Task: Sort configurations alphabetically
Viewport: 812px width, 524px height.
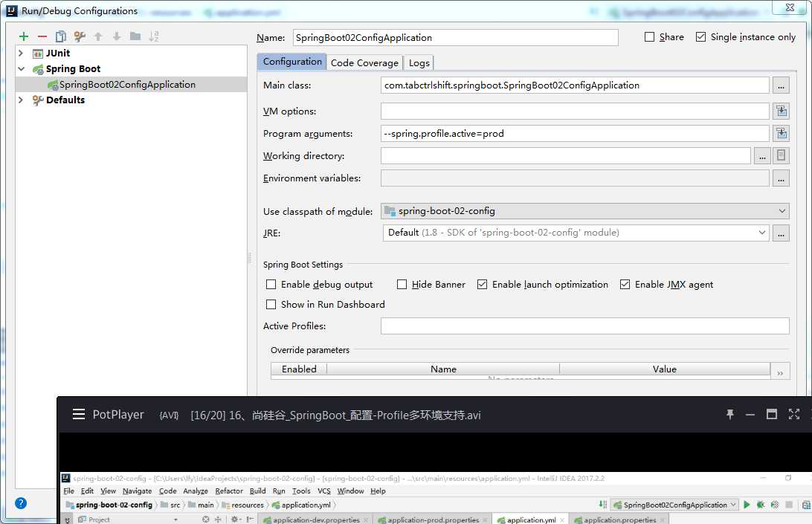Action: (154, 36)
